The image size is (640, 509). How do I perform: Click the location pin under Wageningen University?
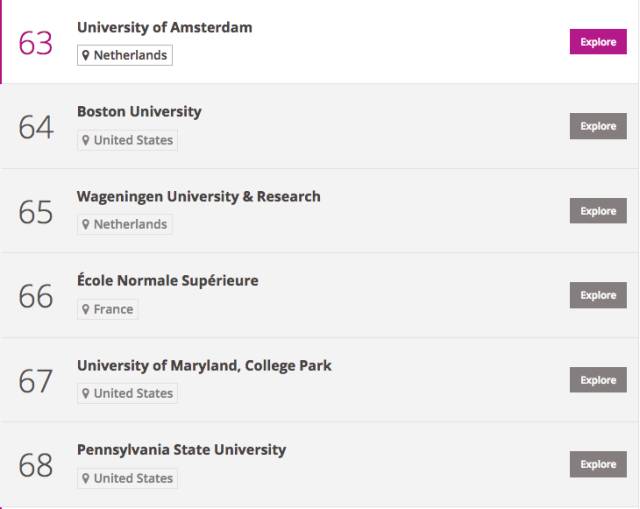tap(85, 224)
